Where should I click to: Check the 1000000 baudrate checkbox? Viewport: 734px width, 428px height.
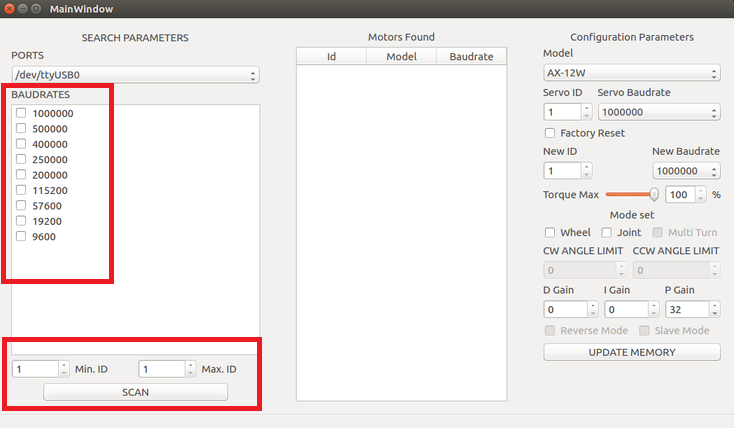coord(21,114)
